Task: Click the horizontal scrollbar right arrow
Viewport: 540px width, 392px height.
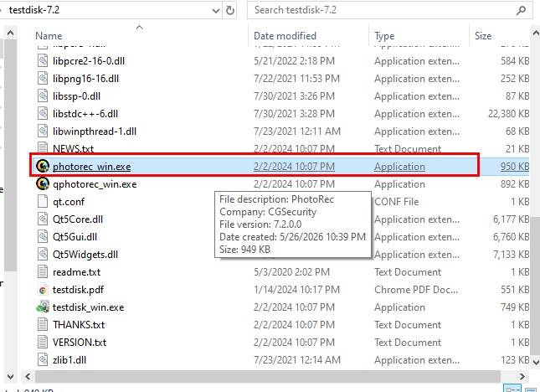Action: [522, 376]
